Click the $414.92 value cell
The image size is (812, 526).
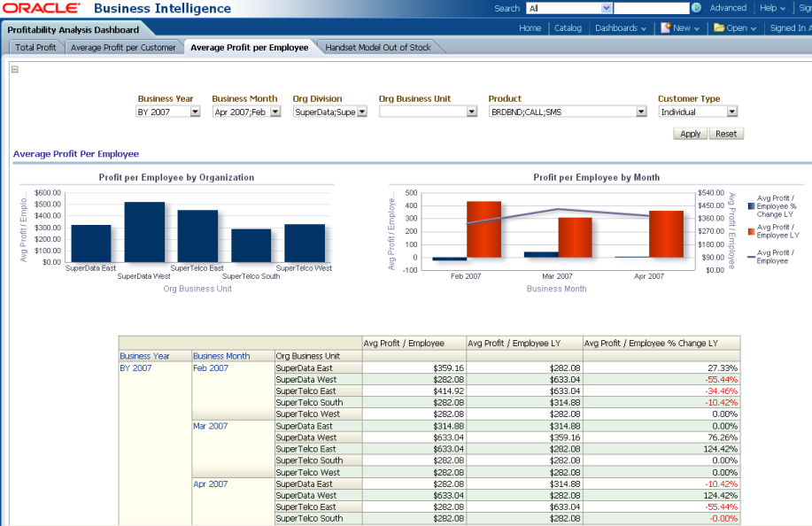click(414, 391)
